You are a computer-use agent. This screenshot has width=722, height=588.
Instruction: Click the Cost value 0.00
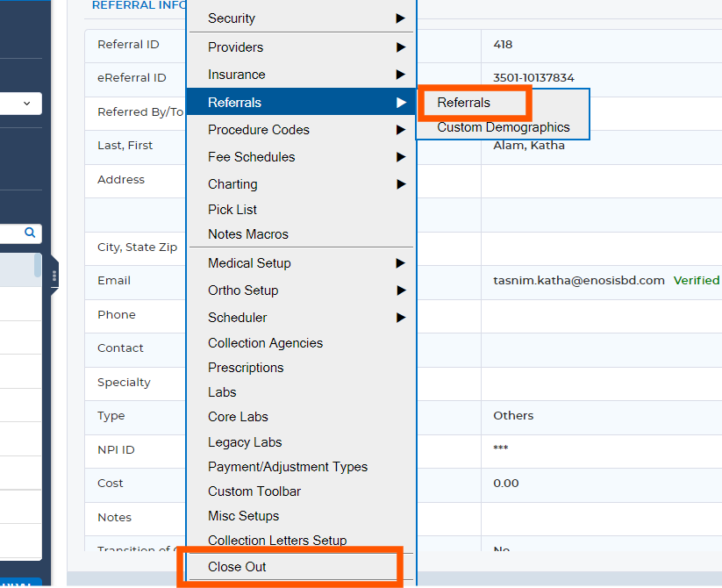click(506, 484)
